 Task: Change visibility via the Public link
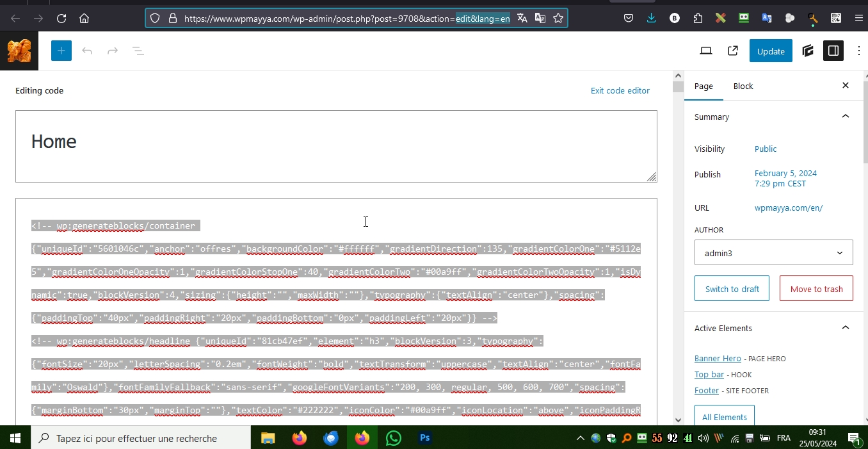pyautogui.click(x=766, y=149)
